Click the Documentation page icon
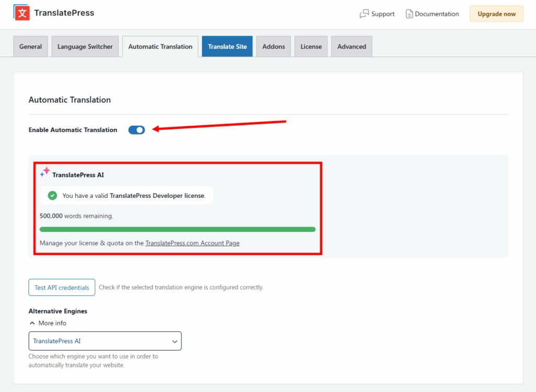Screen dimensions: 536x392 coord(409,14)
